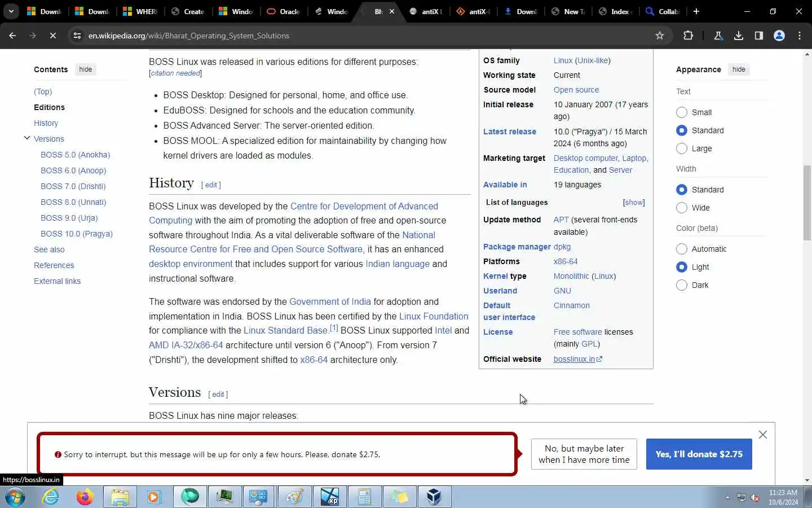Screen dimensions: 812x508
Task: Show the list of languages
Action: click(x=634, y=203)
